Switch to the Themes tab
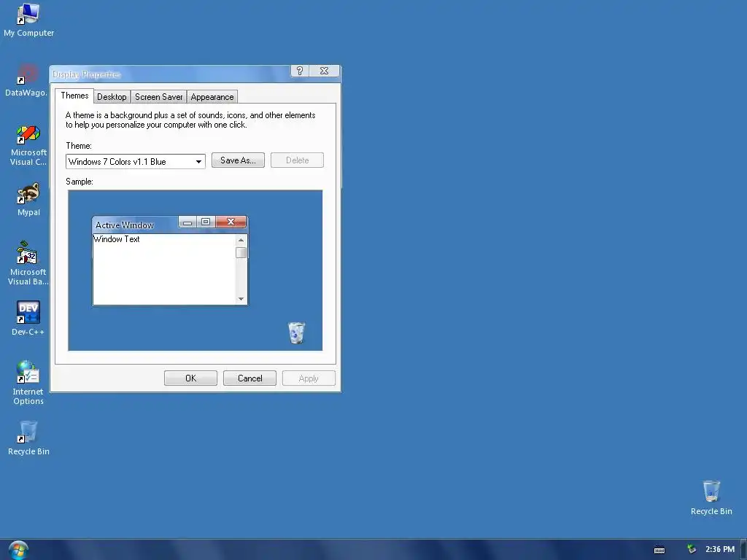The width and height of the screenshot is (747, 560). pyautogui.click(x=74, y=96)
